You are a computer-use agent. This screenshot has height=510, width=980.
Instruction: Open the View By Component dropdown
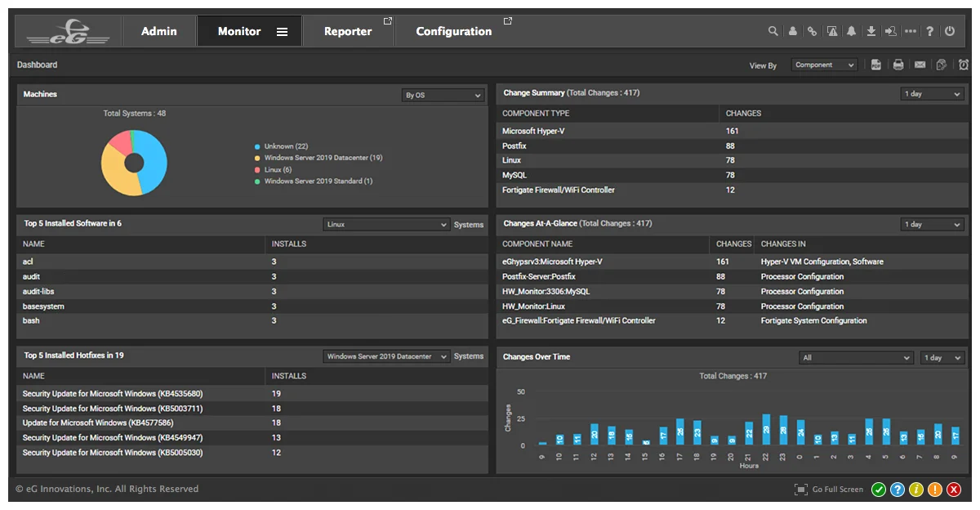825,65
